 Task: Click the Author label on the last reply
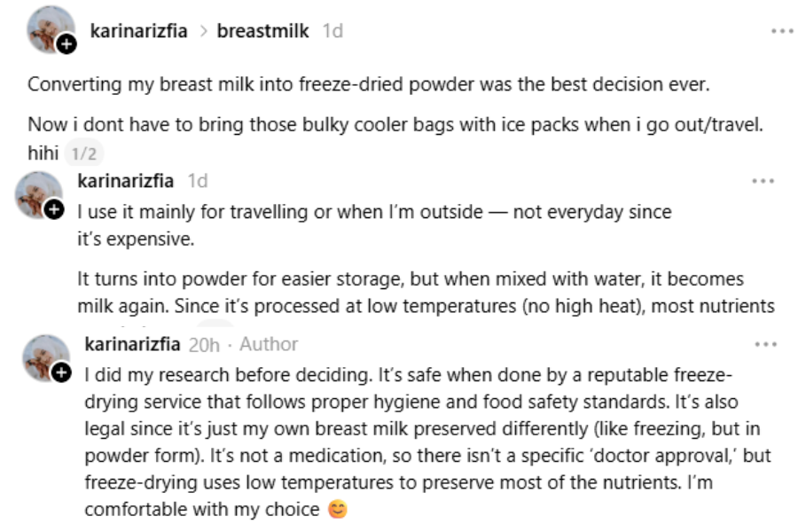269,344
